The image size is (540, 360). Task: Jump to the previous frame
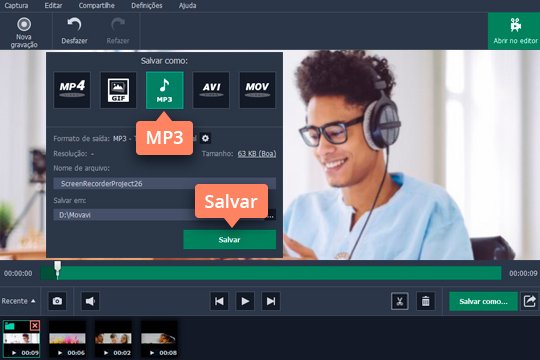pyautogui.click(x=219, y=301)
